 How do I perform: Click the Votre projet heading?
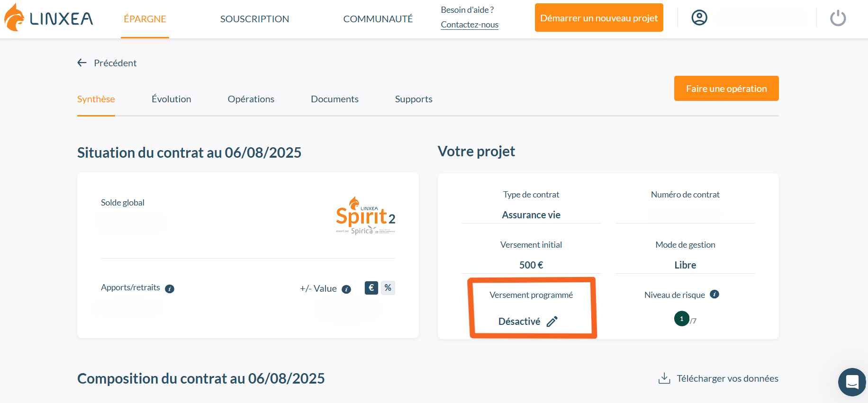pyautogui.click(x=476, y=151)
